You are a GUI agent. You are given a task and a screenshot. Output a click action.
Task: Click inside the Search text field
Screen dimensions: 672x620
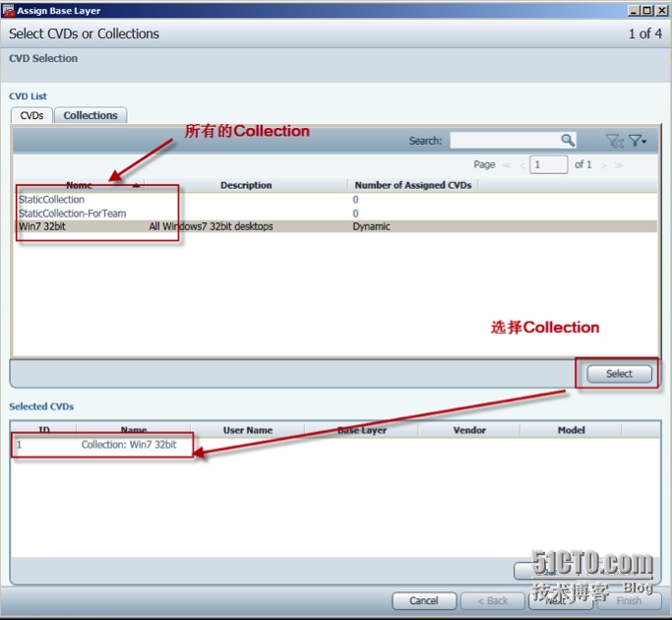click(x=505, y=140)
